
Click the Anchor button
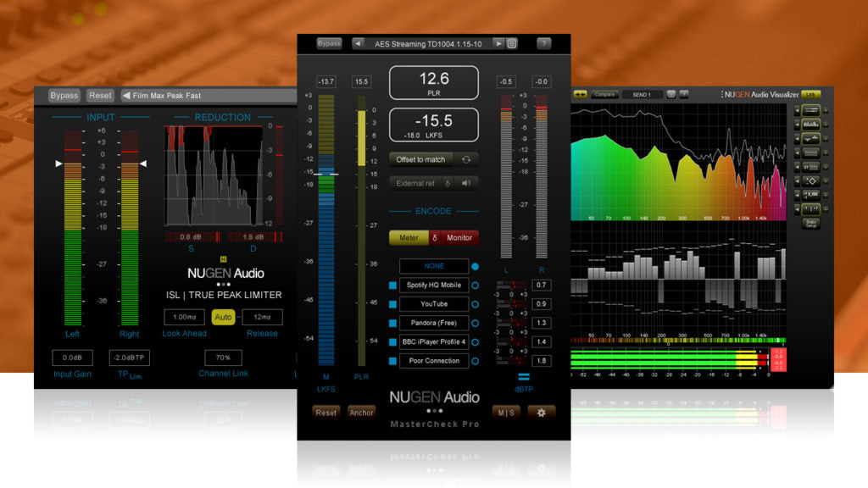(361, 413)
